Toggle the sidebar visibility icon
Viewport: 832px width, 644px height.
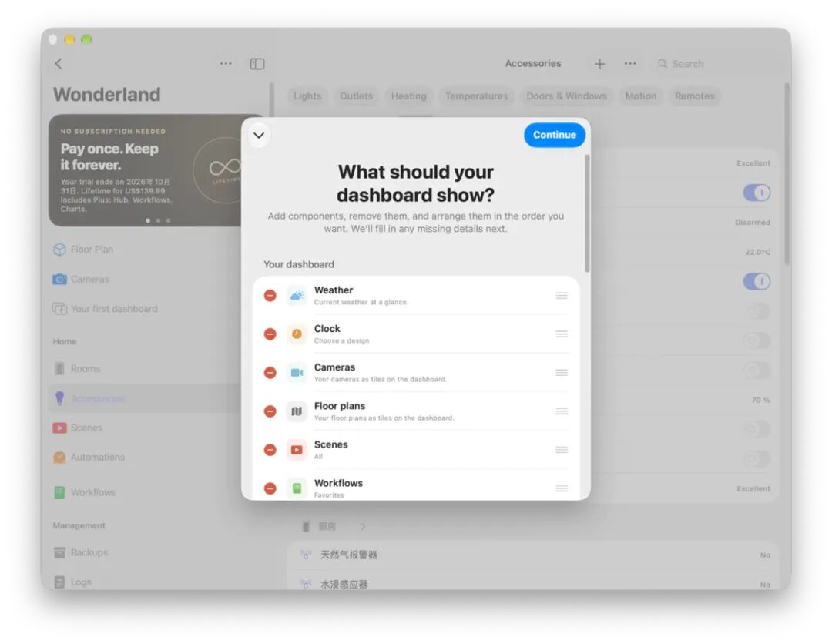tap(257, 64)
